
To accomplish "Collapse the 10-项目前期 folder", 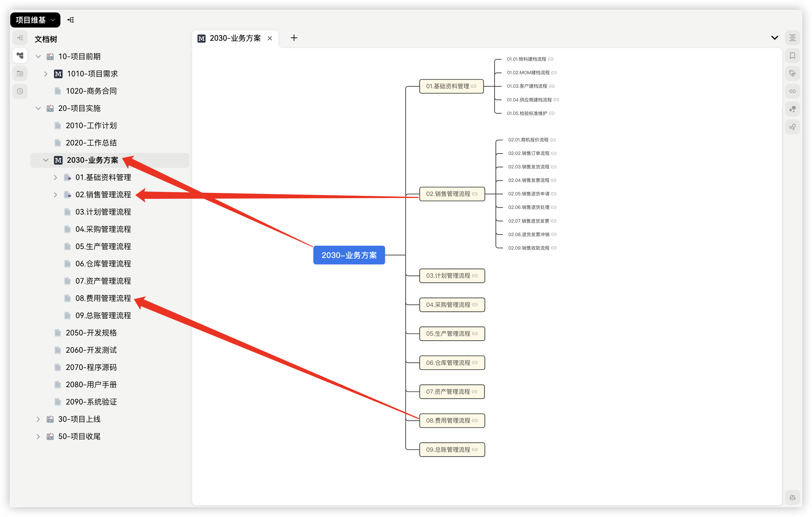I will click(38, 57).
